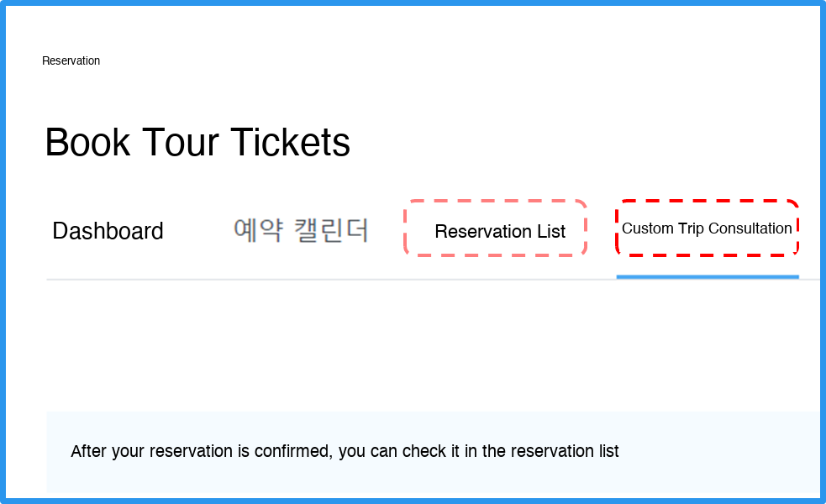Image resolution: width=826 pixels, height=504 pixels.
Task: Click the reservation confirmation info banner
Action: 432,451
